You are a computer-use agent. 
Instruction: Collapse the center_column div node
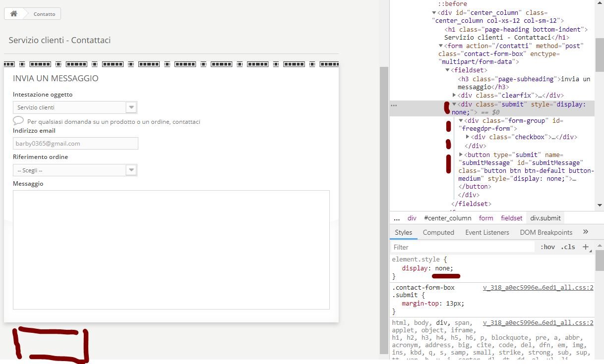coord(434,13)
